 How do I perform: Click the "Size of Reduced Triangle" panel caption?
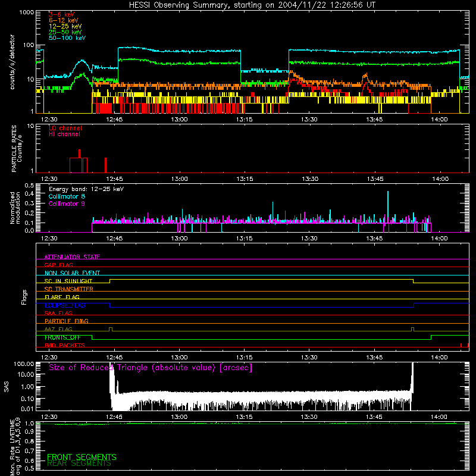tap(151, 368)
